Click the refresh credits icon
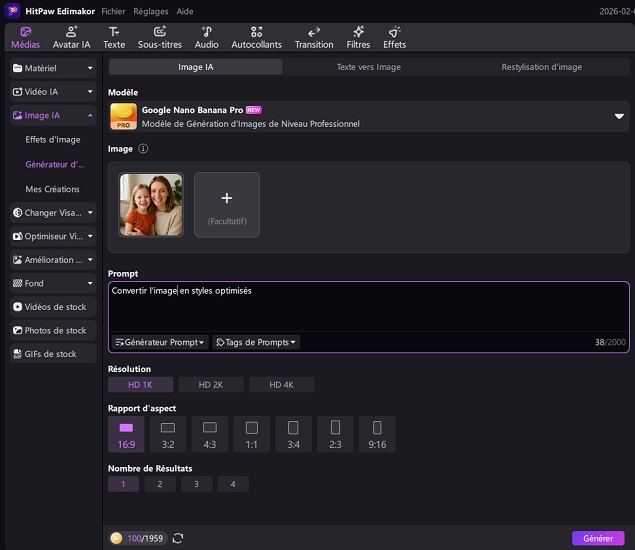 click(x=178, y=539)
